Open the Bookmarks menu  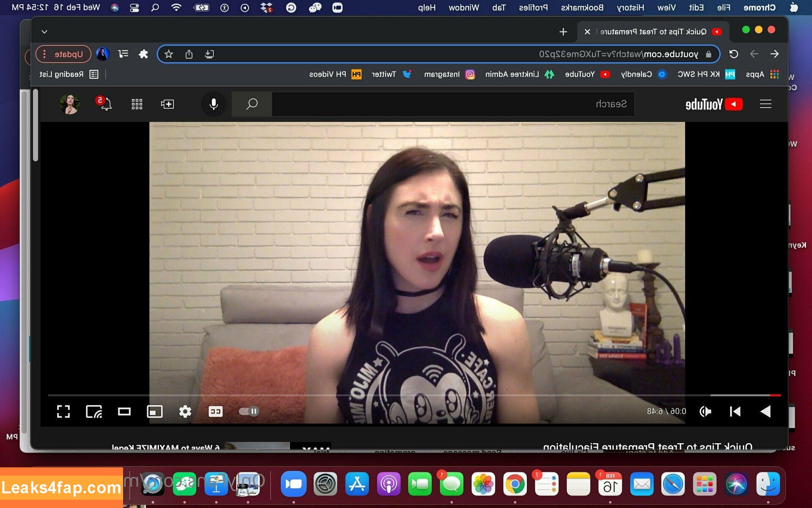(x=582, y=8)
